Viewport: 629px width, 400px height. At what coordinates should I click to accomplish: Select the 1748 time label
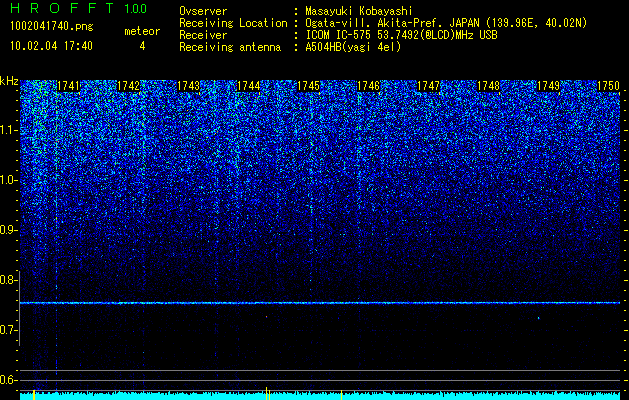(x=489, y=86)
